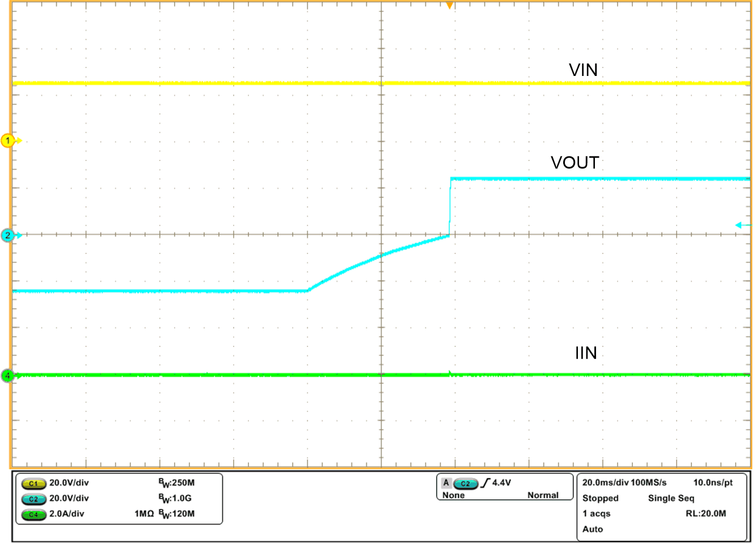Click the rising edge trigger slope icon
Viewport: 756px width, 543px height.
pyautogui.click(x=485, y=483)
